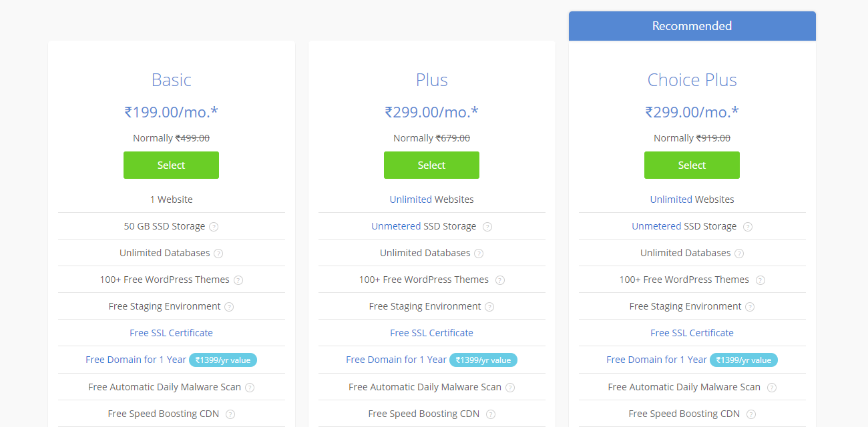This screenshot has width=868, height=427.
Task: Open help icon for Basic Daily Malware Scan
Action: pos(250,388)
